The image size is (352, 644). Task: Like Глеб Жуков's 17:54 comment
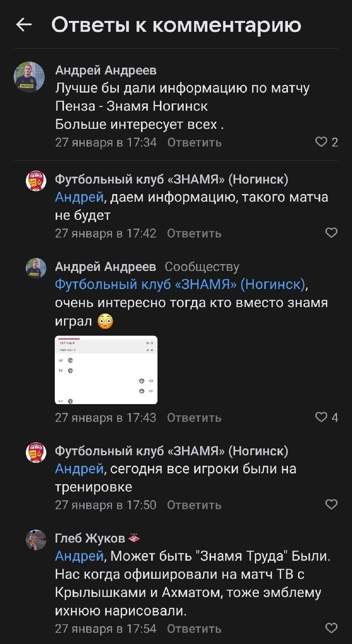pyautogui.click(x=331, y=628)
